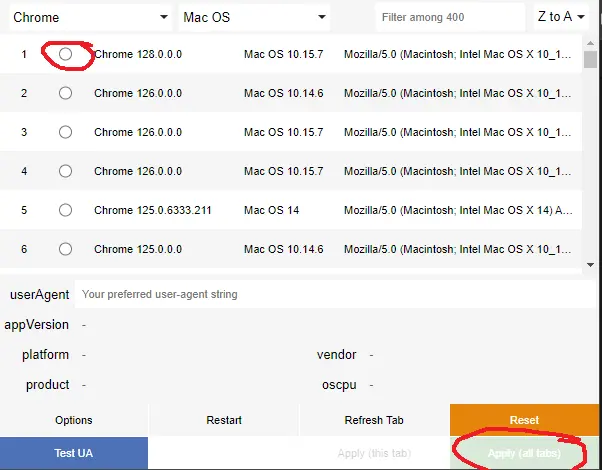Screen dimensions: 602x470
Task: Click the Mozilla/5.0 user-agent string in row 5
Action: (458, 210)
